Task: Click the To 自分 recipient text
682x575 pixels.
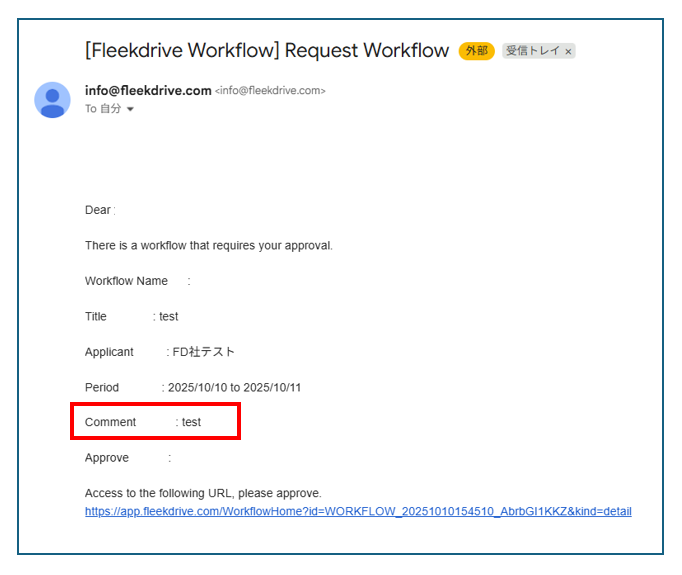Action: pos(103,109)
